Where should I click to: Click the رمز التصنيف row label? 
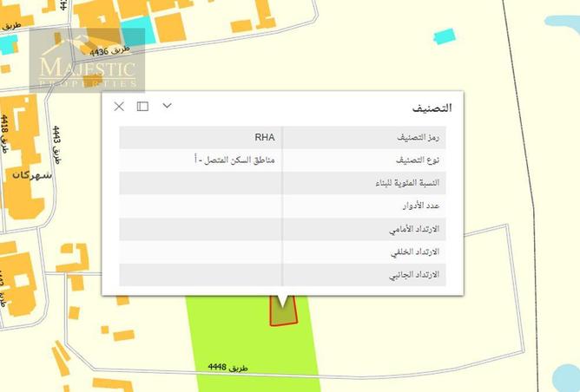pyautogui.click(x=418, y=137)
